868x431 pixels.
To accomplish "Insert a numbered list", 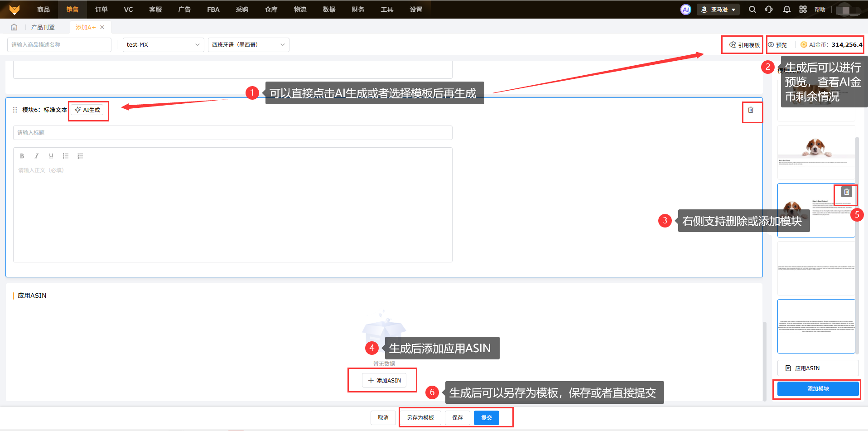I will coord(80,156).
